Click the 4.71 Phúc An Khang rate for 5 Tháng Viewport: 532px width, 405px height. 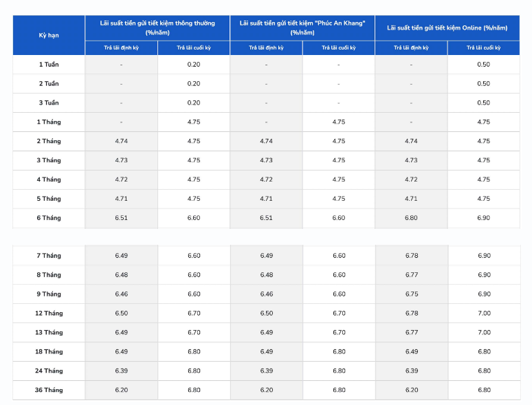tap(266, 199)
